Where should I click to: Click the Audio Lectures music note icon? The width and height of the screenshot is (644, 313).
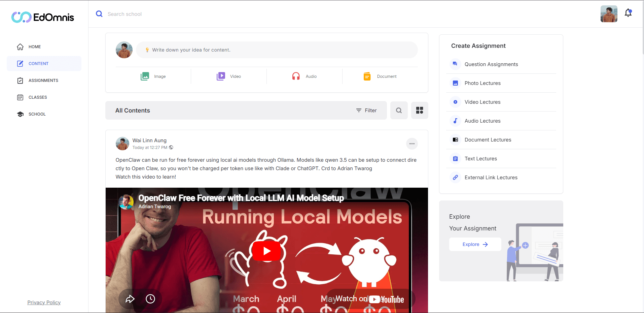coord(455,121)
